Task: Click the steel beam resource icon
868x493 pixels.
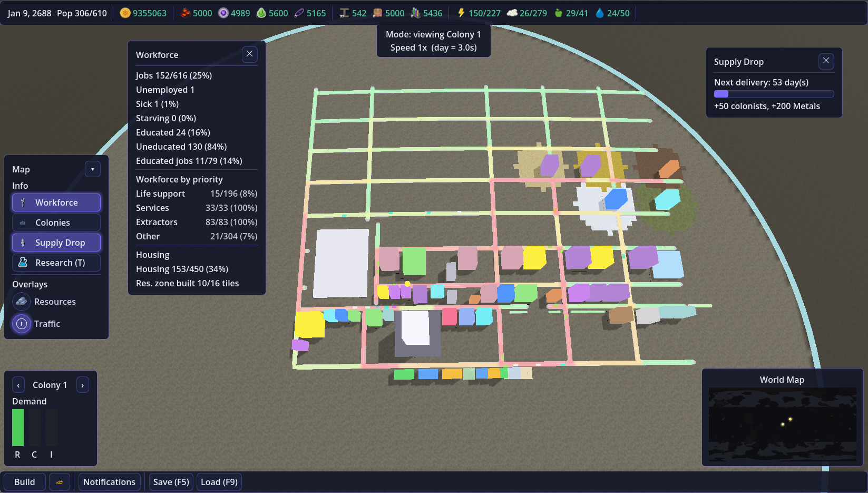Action: coord(344,13)
